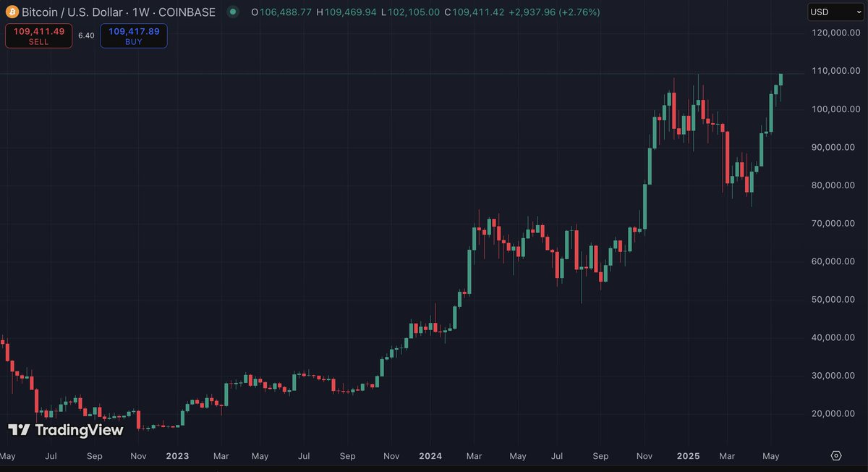Select the 2025 label on the time axis
The image size is (868, 472).
pos(688,456)
